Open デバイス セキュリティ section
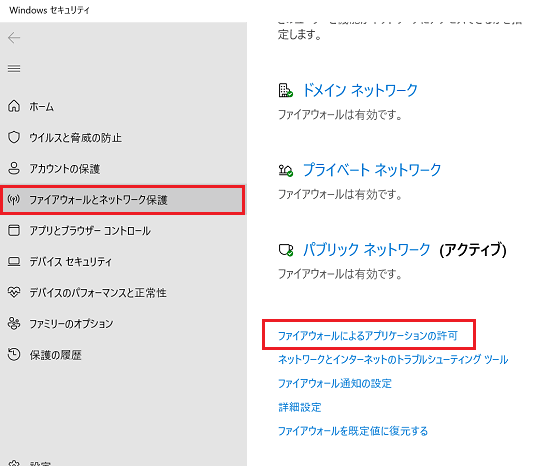550x466 pixels. pyautogui.click(x=70, y=262)
